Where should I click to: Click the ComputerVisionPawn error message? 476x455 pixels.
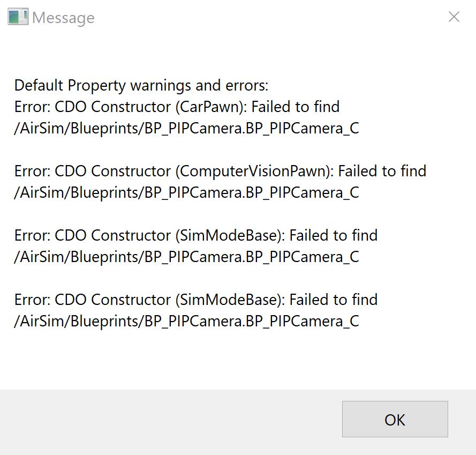point(220,171)
